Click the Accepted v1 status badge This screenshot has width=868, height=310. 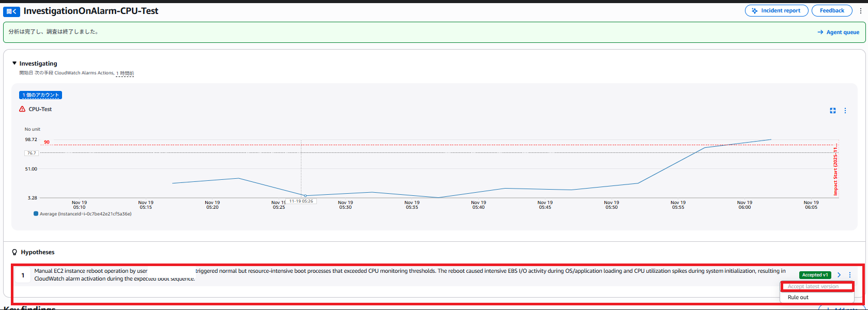point(815,275)
